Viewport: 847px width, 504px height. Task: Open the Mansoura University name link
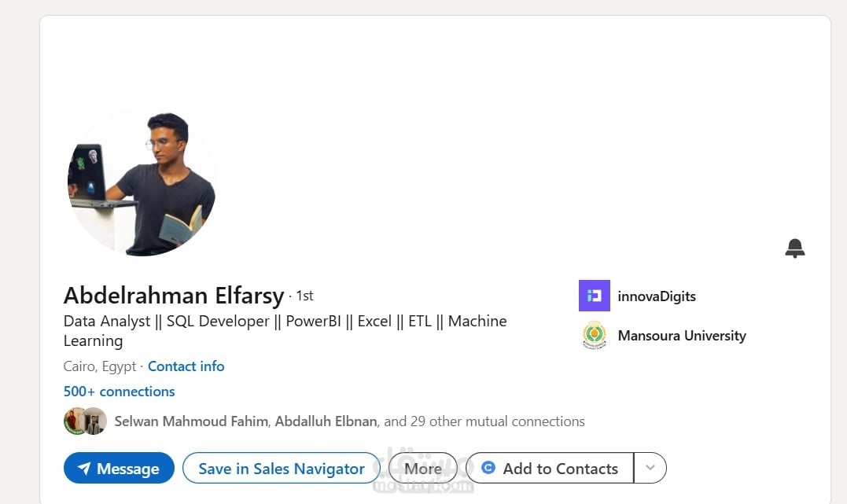(x=682, y=336)
